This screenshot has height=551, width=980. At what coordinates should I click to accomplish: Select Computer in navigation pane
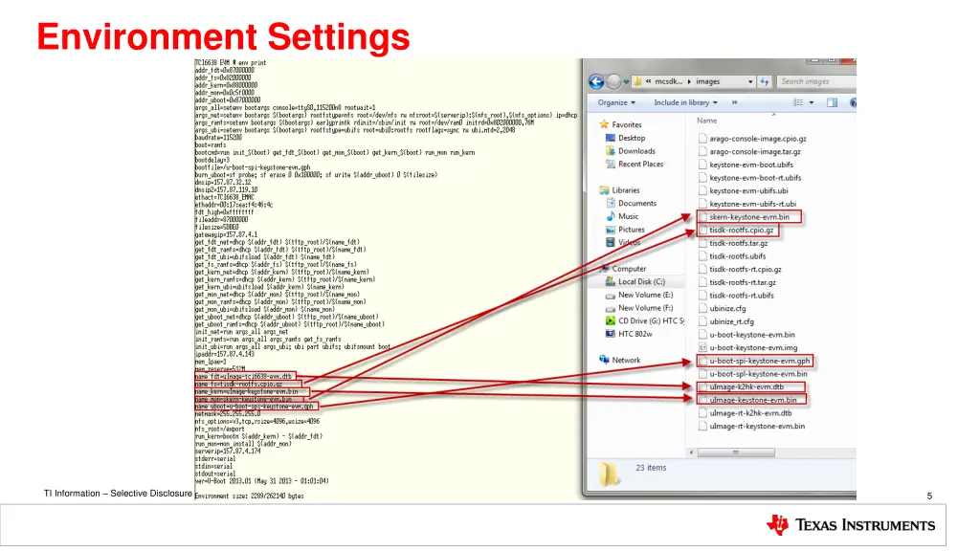pos(629,269)
